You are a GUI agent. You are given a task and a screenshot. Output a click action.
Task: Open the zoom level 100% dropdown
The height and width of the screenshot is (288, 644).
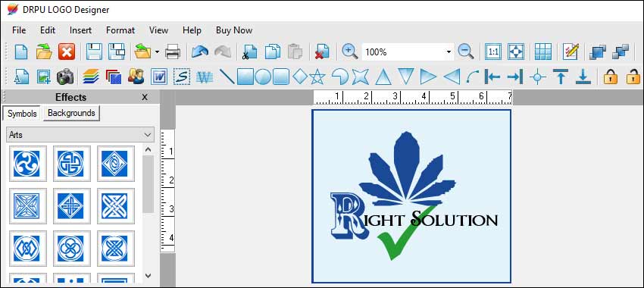coord(449,52)
